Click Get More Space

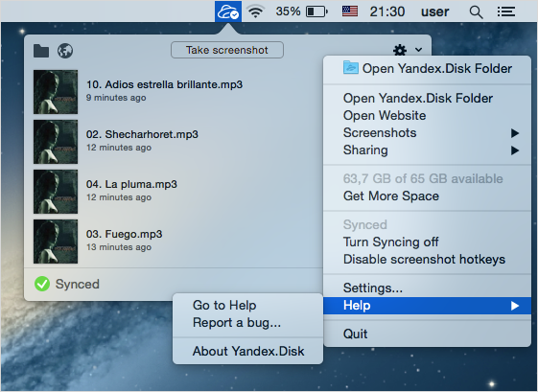click(391, 196)
